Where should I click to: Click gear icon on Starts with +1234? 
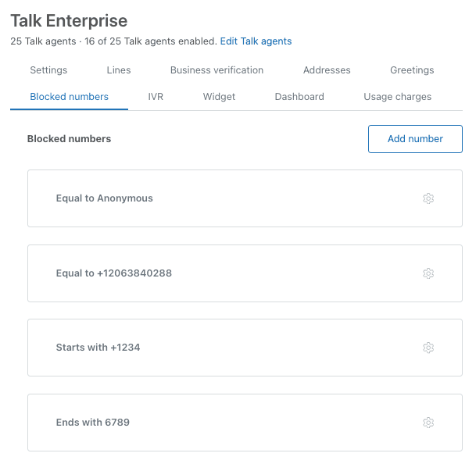pos(428,348)
